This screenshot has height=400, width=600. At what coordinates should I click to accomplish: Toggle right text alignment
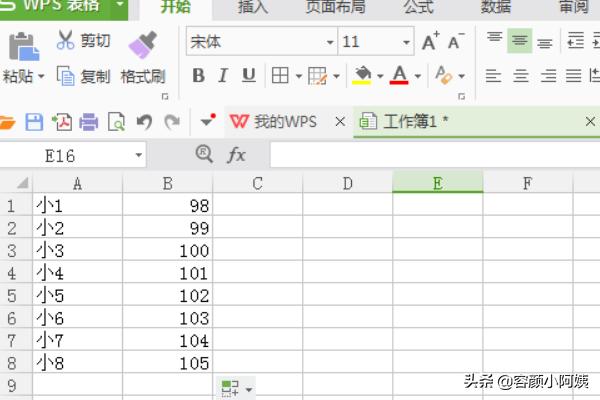[x=548, y=76]
